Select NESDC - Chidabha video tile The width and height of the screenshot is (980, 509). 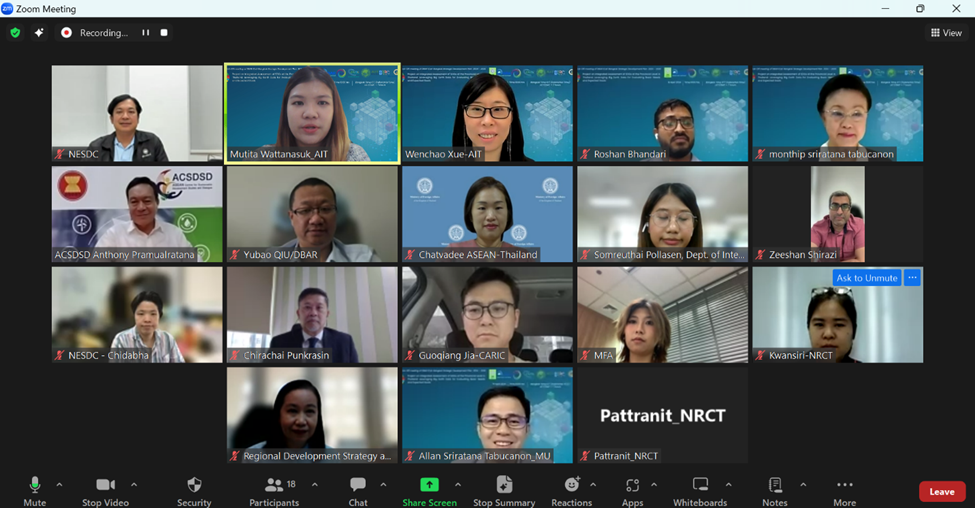click(x=137, y=315)
